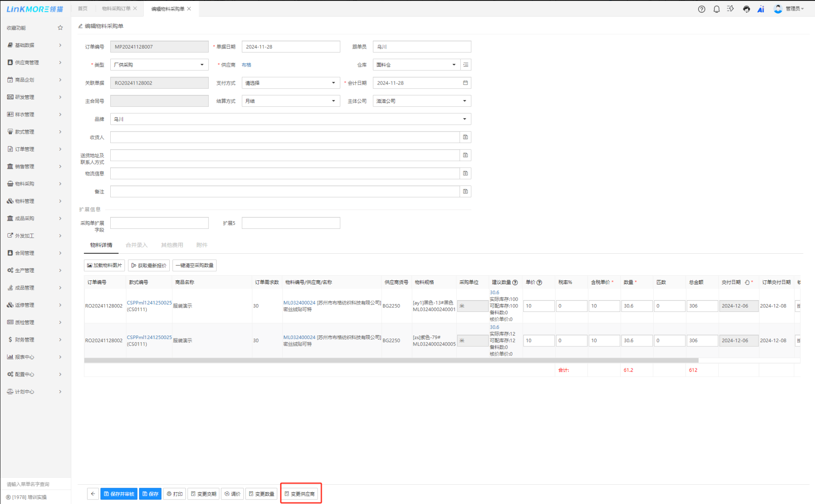Click the 收货人 input field
Screen dimensions: 815x504
284,137
